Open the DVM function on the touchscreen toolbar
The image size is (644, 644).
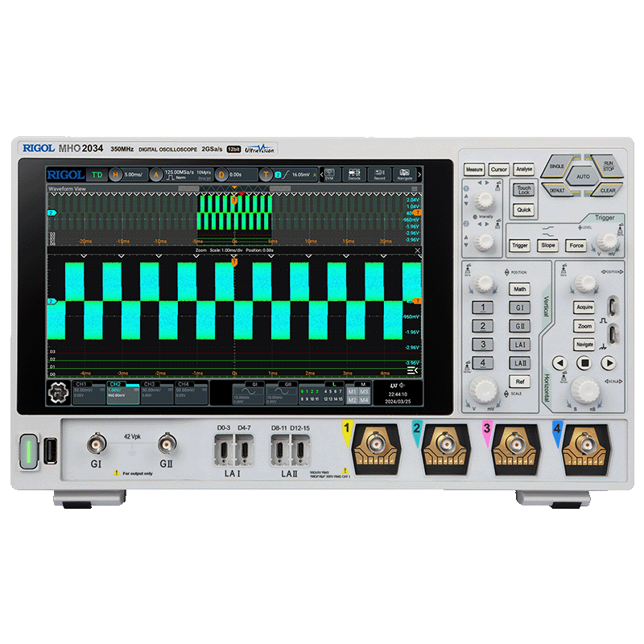pyautogui.click(x=330, y=174)
